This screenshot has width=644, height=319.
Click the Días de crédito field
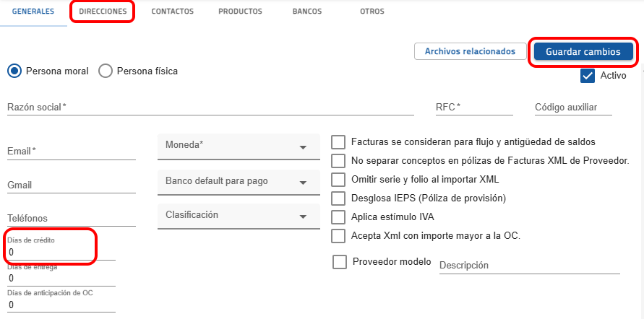click(x=61, y=252)
